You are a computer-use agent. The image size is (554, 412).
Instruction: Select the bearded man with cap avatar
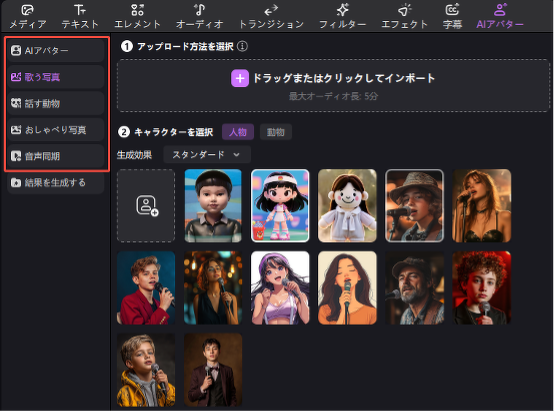point(414,288)
